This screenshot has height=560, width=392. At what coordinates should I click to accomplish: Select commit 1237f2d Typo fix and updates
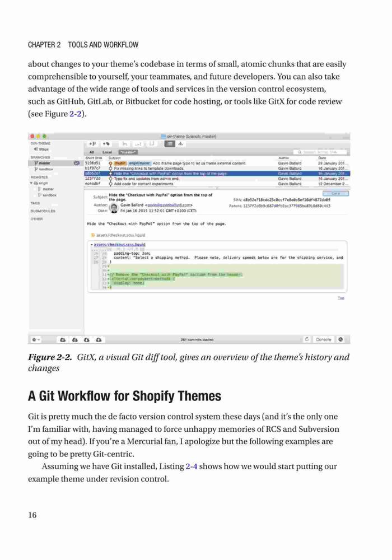pos(217,179)
